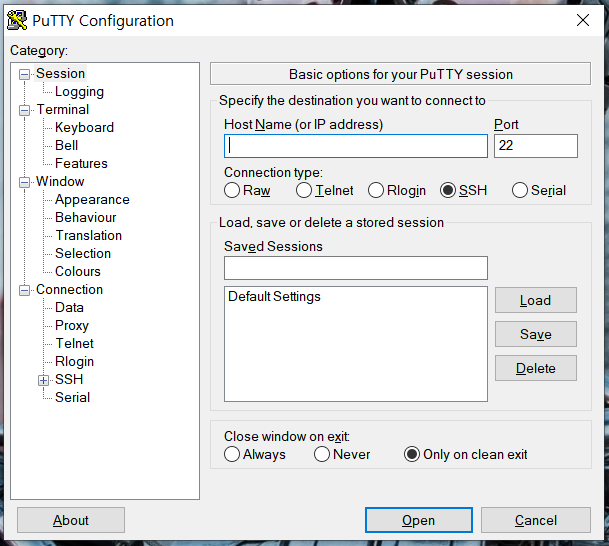Open the Appearance category
The image size is (609, 546).
92,199
